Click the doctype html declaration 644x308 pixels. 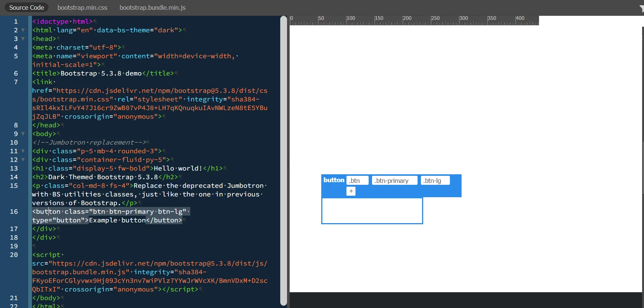(x=62, y=21)
